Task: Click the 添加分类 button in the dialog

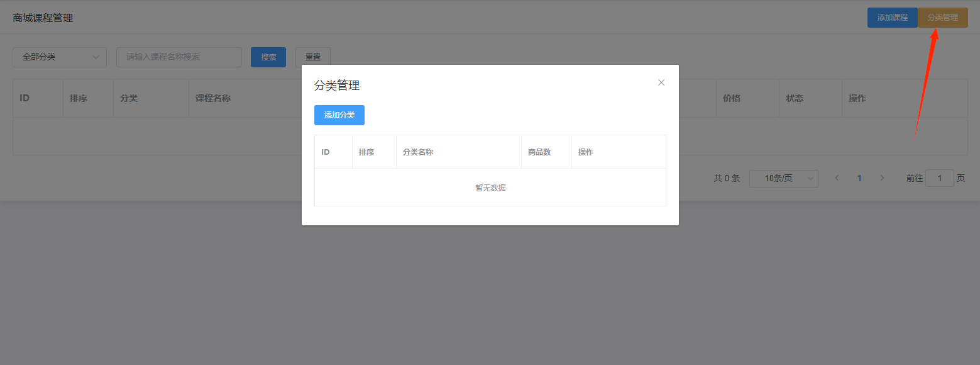Action: coord(339,115)
